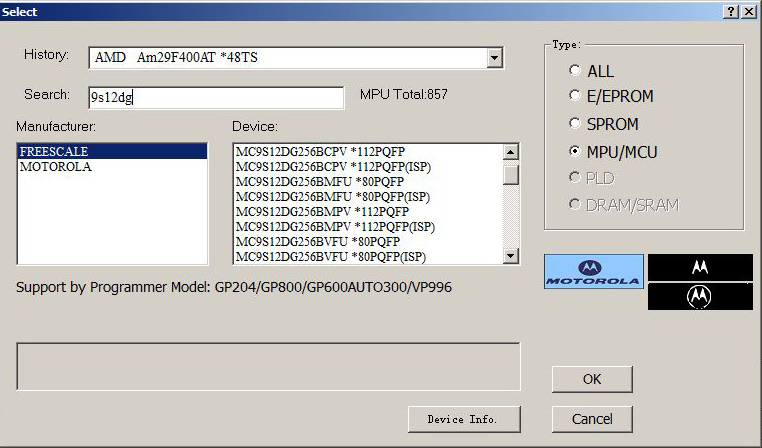Viewport: 762px width, 448px height.
Task: Focus the Search input field
Action: tap(216, 98)
